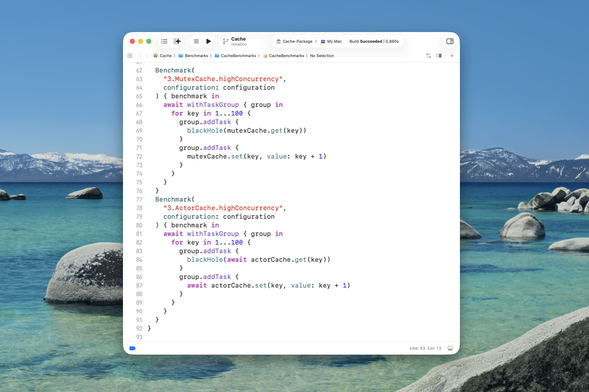Add a new editor pane
Screen dimensions: 589x392
452,56
